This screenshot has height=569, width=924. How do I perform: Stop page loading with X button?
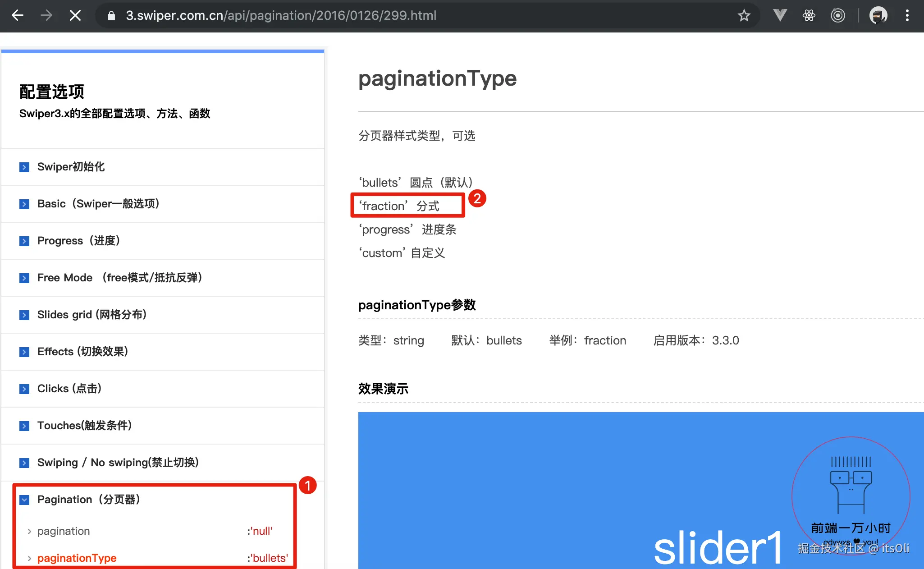(x=75, y=16)
